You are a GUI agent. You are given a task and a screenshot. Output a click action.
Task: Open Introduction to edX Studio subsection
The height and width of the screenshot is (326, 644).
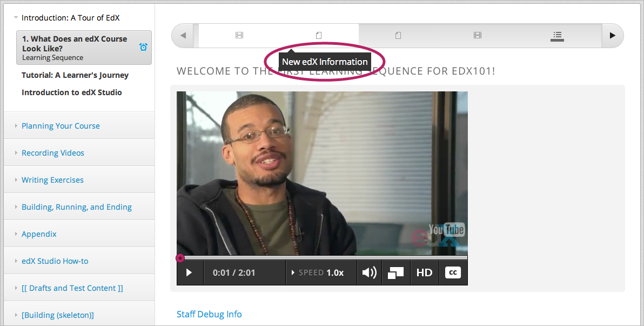72,92
